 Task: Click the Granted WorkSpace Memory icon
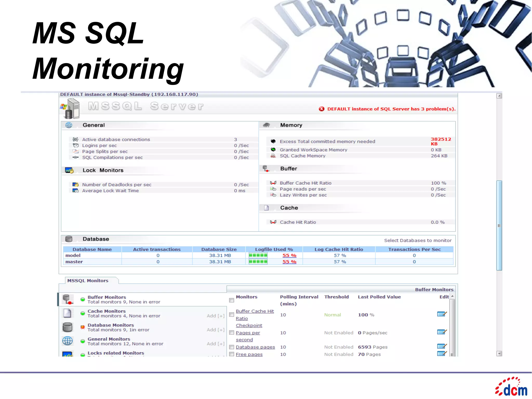coord(273,149)
